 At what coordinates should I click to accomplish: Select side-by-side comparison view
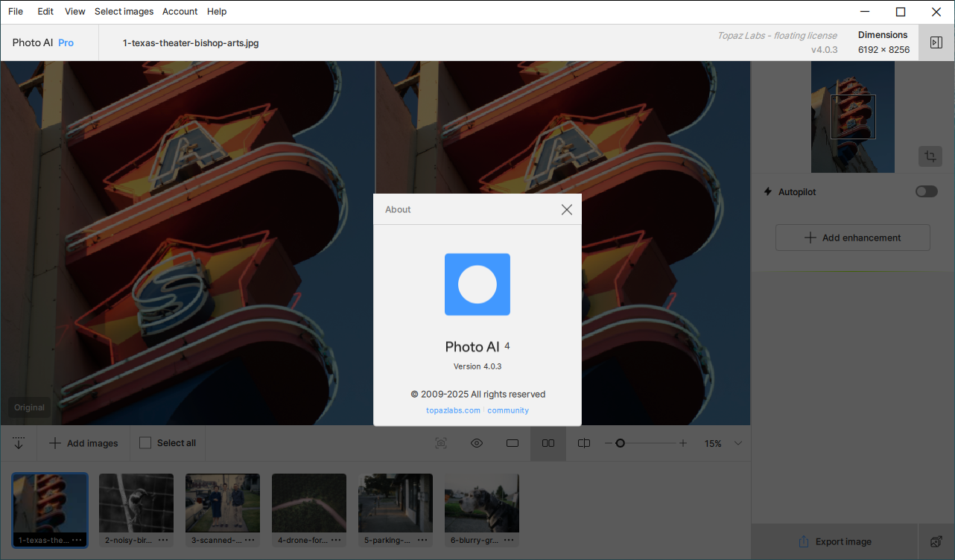click(x=548, y=443)
